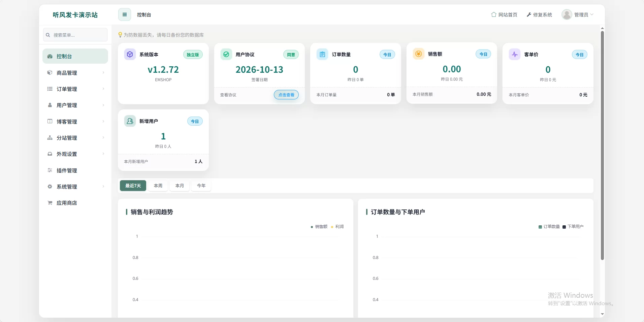Click the 修复系统 link
Viewport: 644px width, 322px height.
539,15
